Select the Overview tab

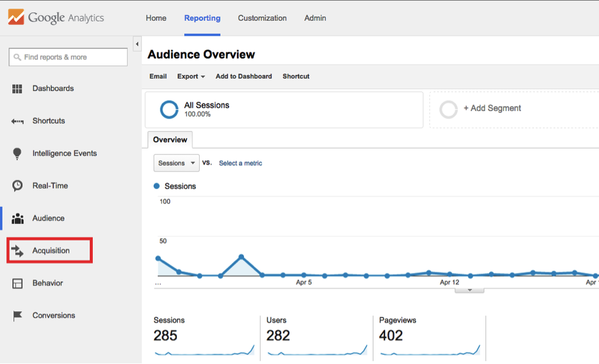click(x=170, y=139)
